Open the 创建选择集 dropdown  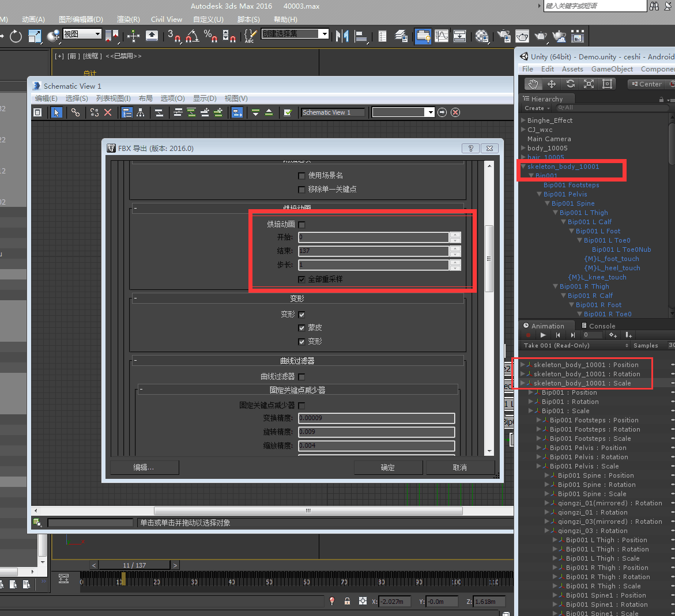(x=325, y=34)
